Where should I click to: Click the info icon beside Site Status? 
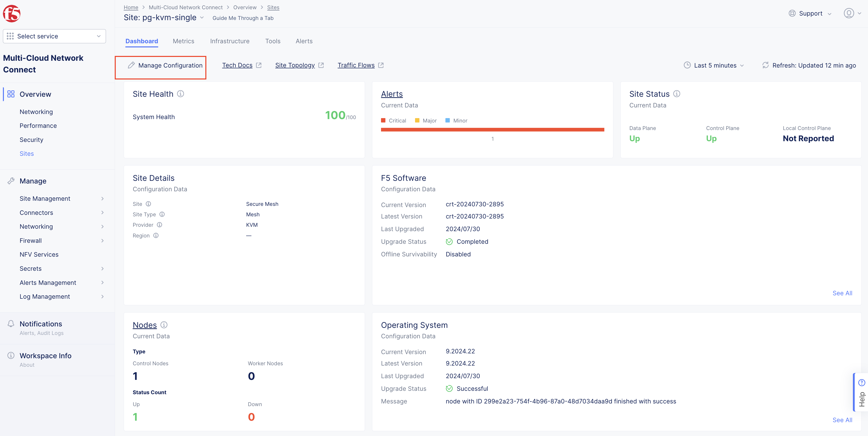pyautogui.click(x=677, y=94)
